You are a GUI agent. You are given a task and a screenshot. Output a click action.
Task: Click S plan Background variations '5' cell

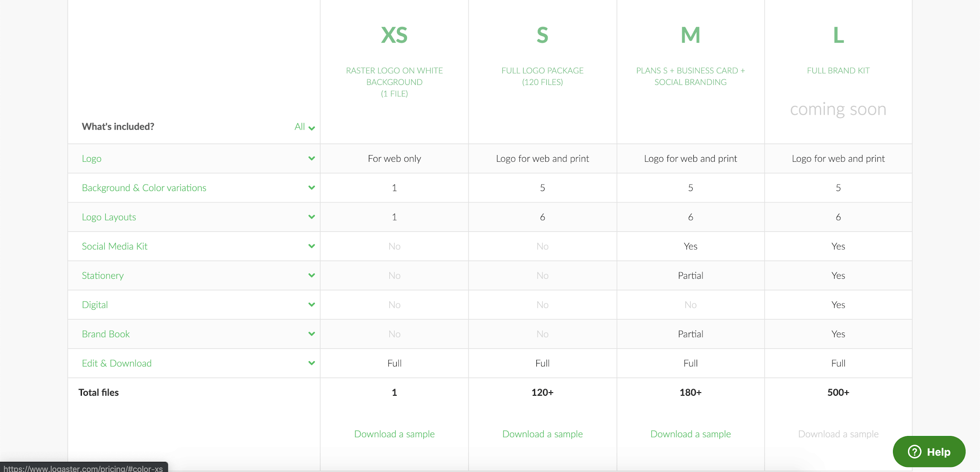[543, 188]
